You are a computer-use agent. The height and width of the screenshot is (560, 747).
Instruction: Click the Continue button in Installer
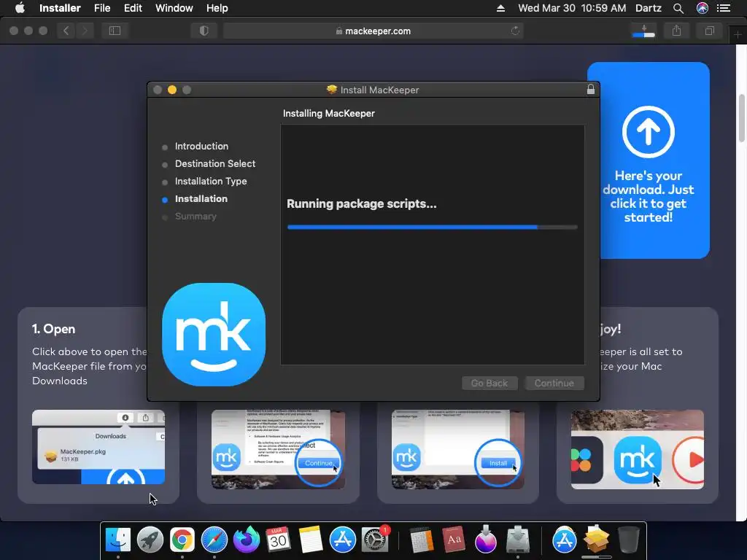click(x=554, y=383)
